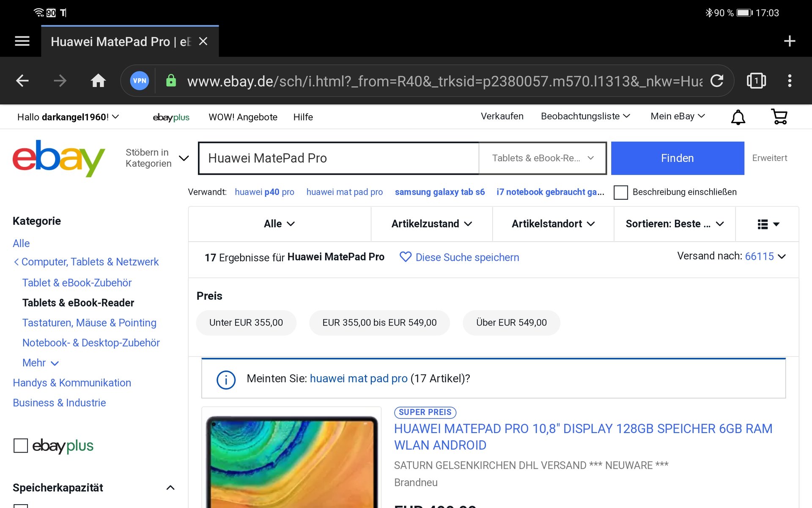Go back to Computer, Tablets & Netzwerk
The height and width of the screenshot is (508, 812).
click(x=86, y=262)
